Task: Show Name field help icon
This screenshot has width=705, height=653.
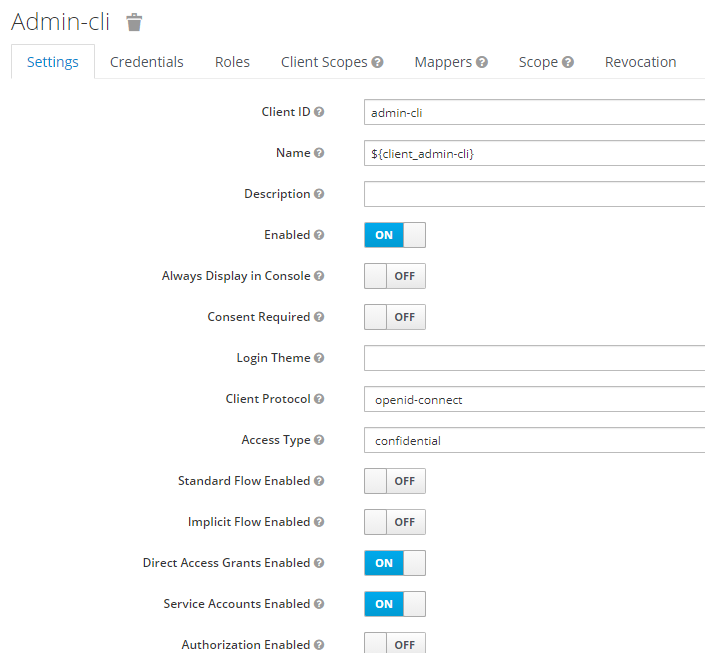Action: coord(319,153)
